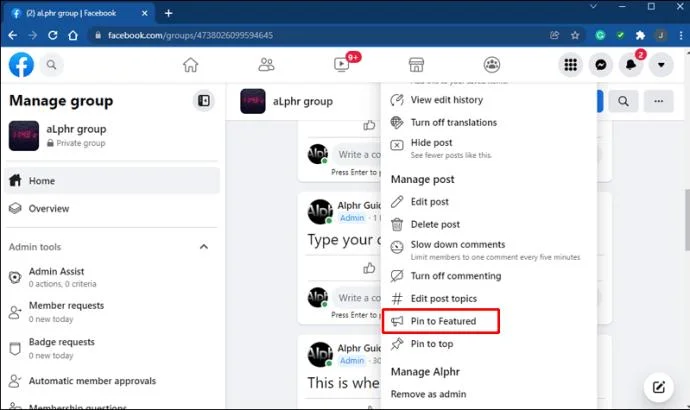690x410 pixels.
Task: Click the aLphr group thumbnail in sidebar
Action: coord(24,136)
